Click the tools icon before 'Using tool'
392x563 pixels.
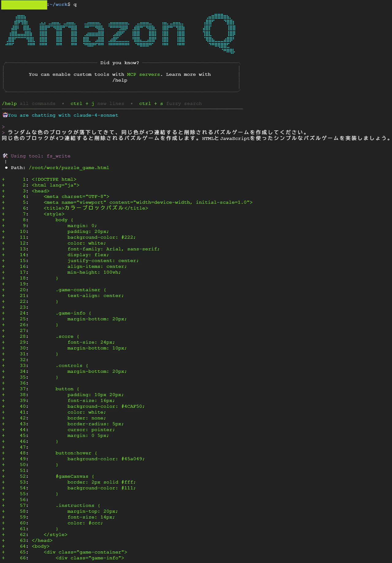[x=5, y=156]
